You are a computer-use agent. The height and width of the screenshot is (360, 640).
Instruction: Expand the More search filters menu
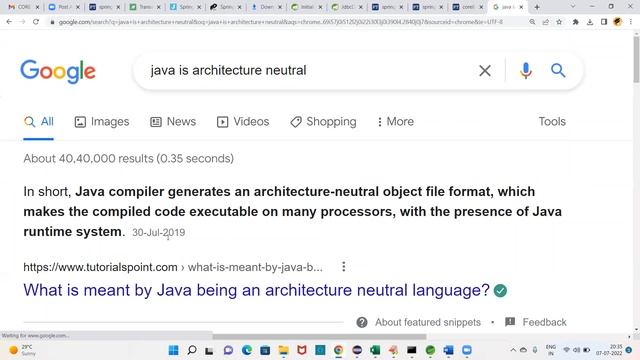pos(395,122)
